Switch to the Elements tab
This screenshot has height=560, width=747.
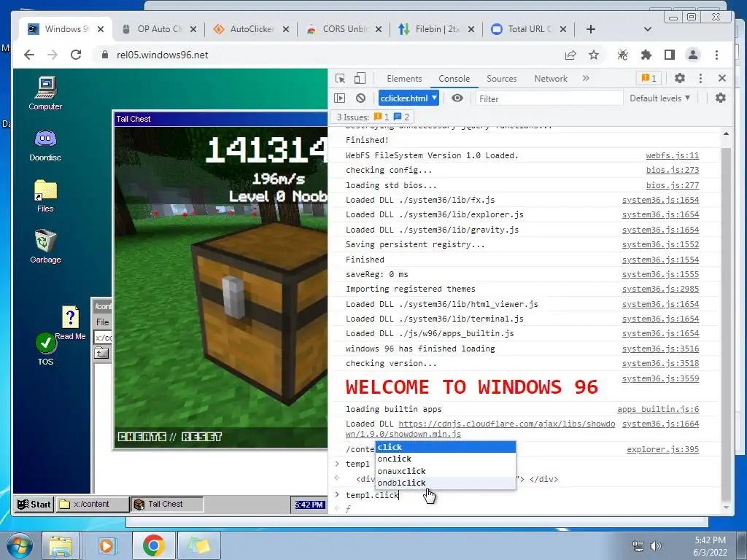404,79
